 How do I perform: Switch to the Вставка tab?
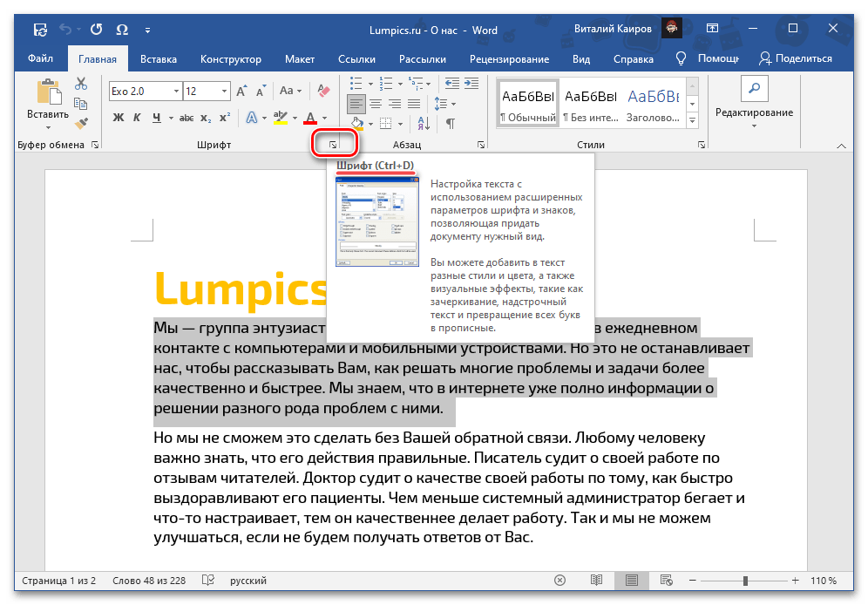coord(158,59)
